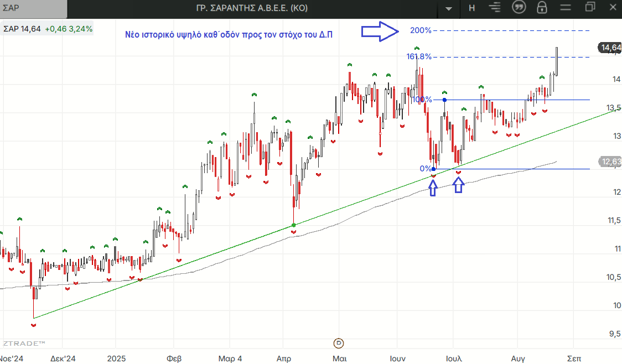Click the restore window icon

(590, 7)
